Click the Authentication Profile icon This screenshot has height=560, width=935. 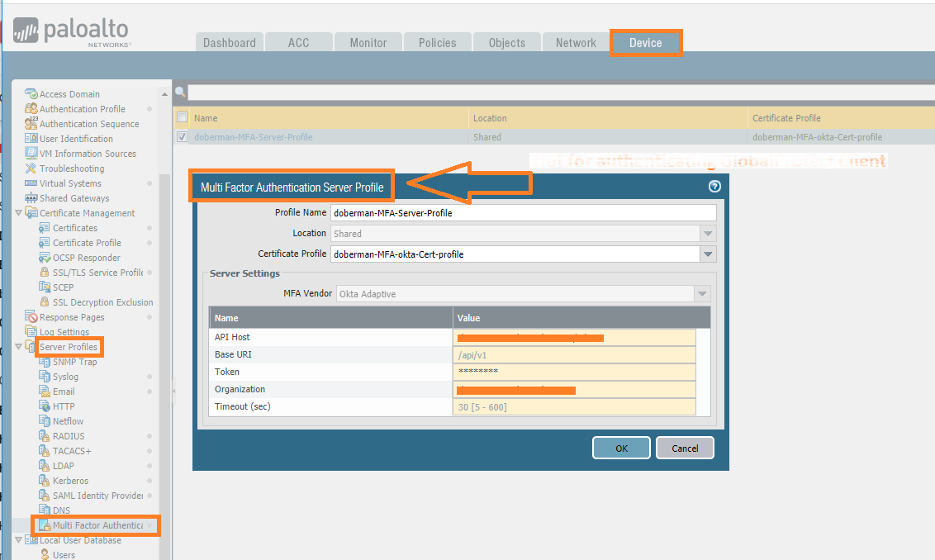(x=31, y=108)
